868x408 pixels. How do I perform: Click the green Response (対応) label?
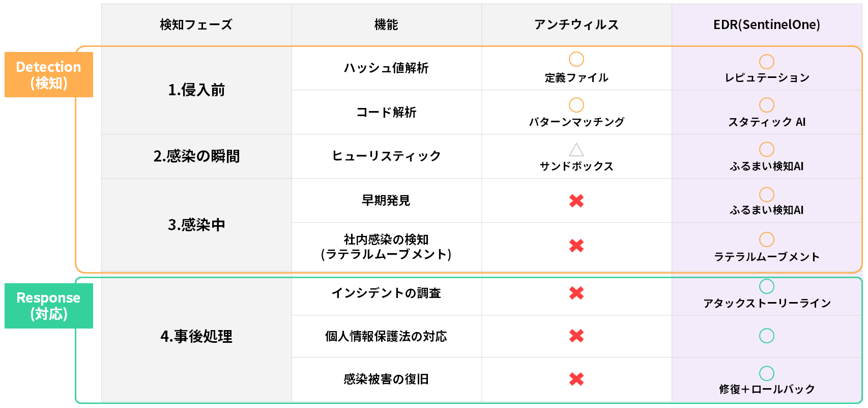pyautogui.click(x=49, y=306)
